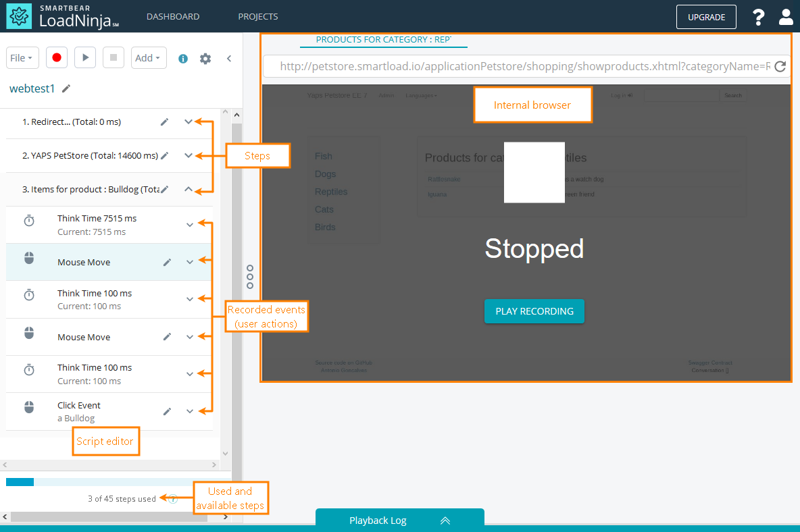Open the help question mark

pos(759,17)
